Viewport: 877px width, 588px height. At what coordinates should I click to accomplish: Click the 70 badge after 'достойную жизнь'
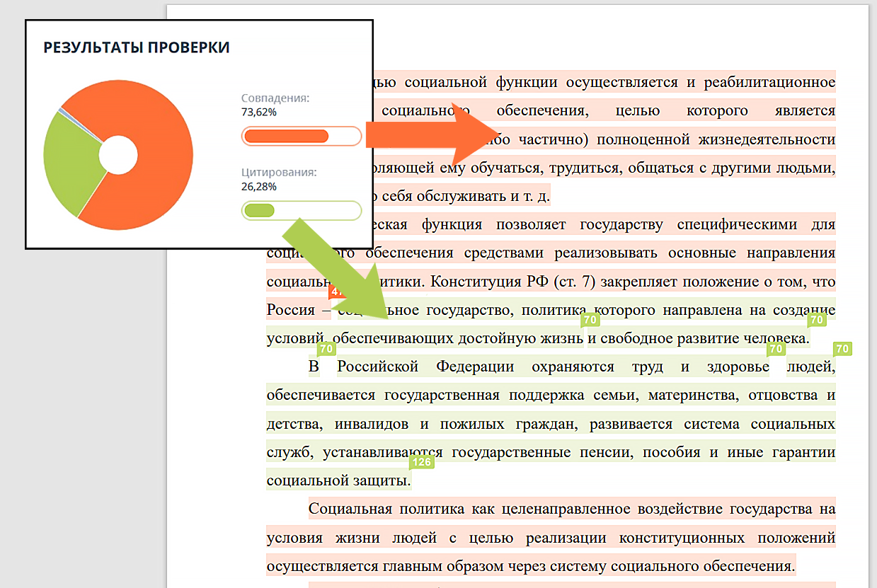(x=590, y=321)
